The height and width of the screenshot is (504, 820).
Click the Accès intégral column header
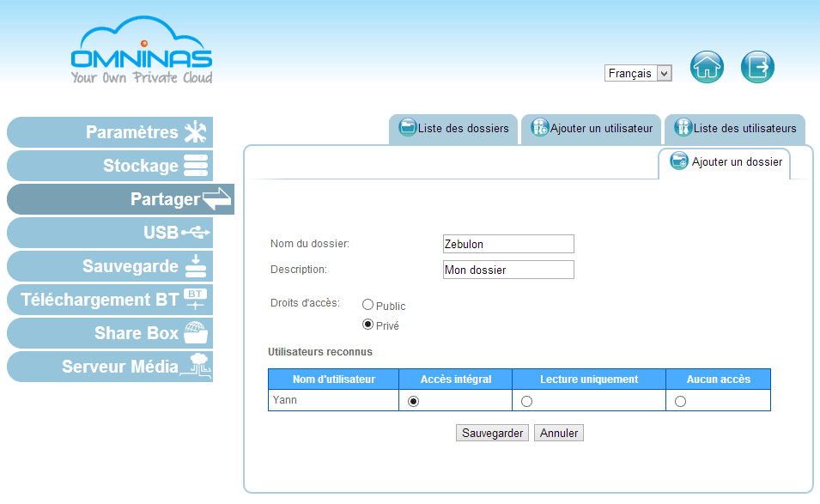point(455,379)
